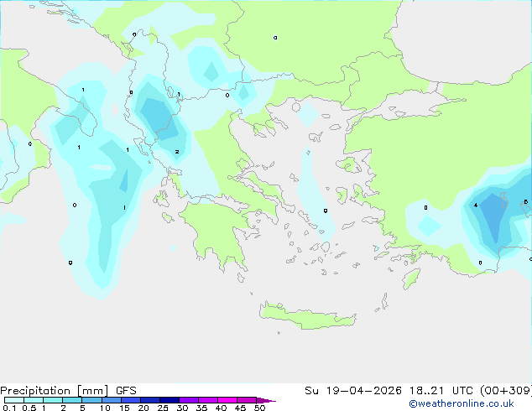Click the above-50 arrow tip of legend
Screen dimensions: 532x411
(266, 400)
